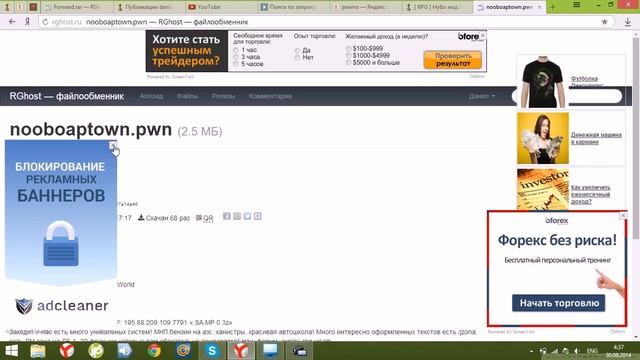The height and width of the screenshot is (360, 640).
Task: Switch to the Публикации tab
Action: point(148,7)
